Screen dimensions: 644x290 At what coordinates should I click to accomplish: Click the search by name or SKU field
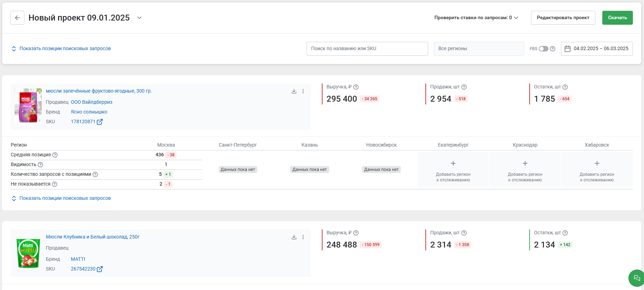click(x=367, y=49)
